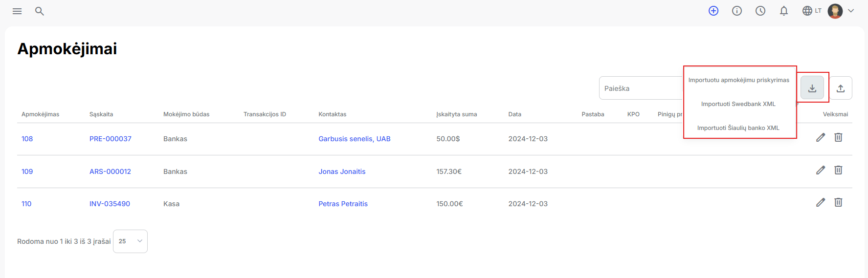Select Importuoti Šiaulių banko XML
Image resolution: width=868 pixels, height=278 pixels.
738,128
